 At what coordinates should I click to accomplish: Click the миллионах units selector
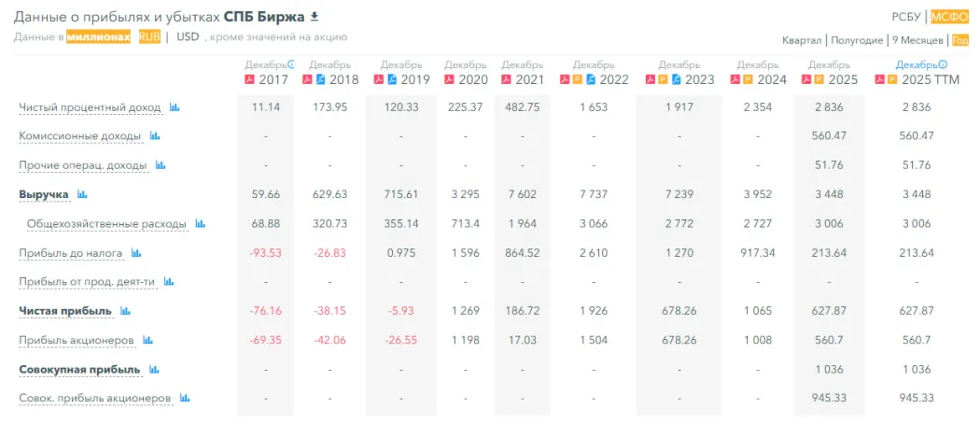pos(99,37)
